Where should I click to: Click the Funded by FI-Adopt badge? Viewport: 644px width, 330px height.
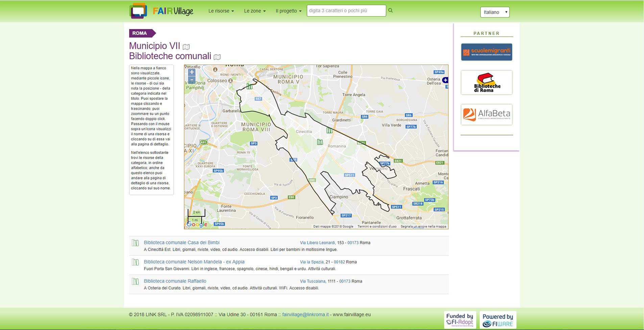pyautogui.click(x=460, y=320)
